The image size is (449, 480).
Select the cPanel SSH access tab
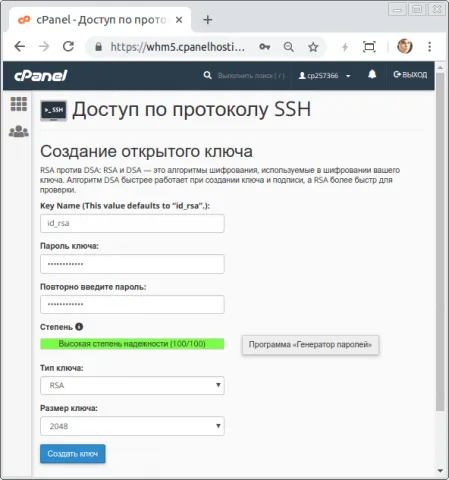(100, 20)
